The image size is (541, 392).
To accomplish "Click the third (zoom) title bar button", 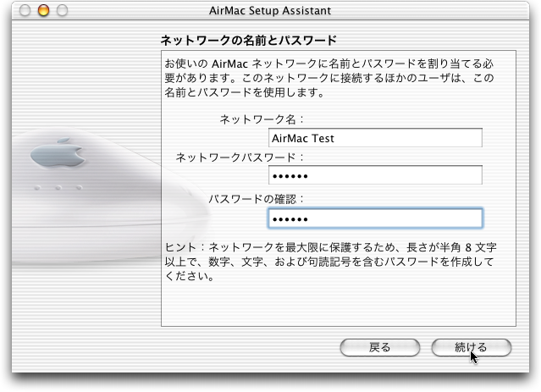I will tap(62, 11).
